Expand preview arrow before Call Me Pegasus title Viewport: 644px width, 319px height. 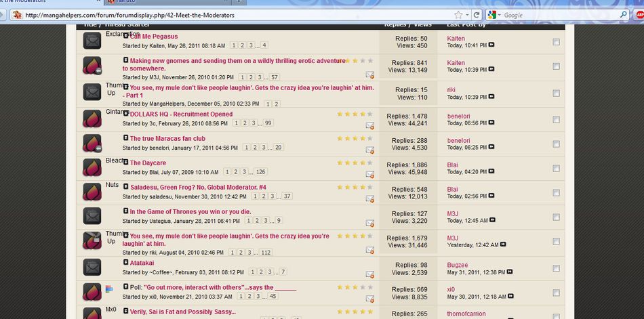point(125,36)
